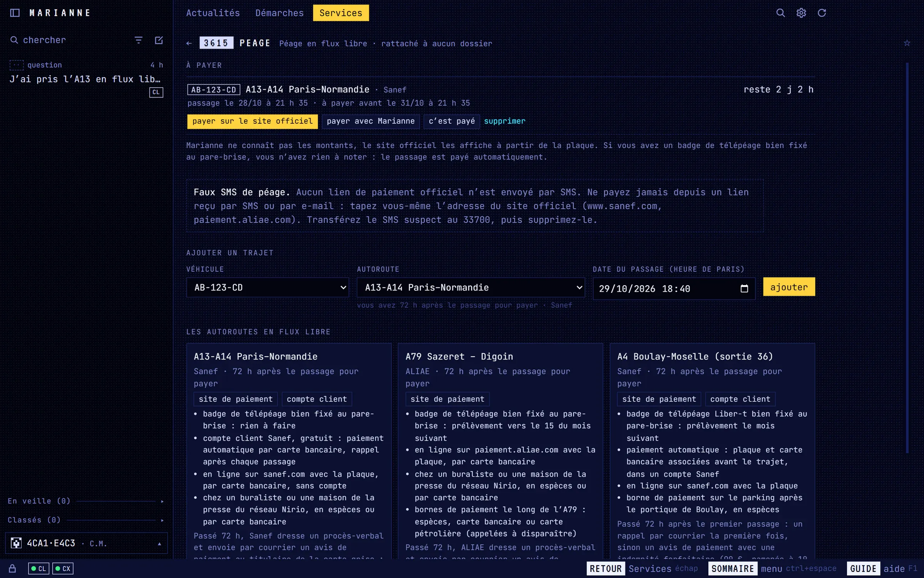This screenshot has width=924, height=578.
Task: Switch to the Démarches tab
Action: 280,13
